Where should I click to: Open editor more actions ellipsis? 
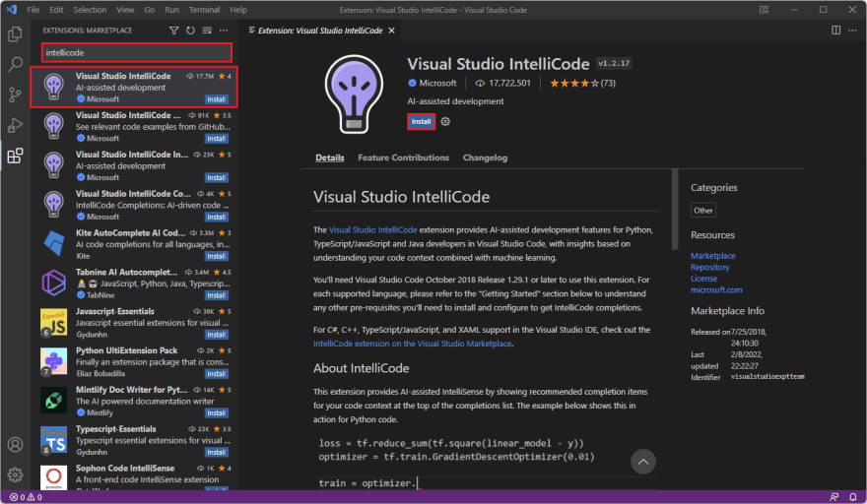pyautogui.click(x=852, y=31)
